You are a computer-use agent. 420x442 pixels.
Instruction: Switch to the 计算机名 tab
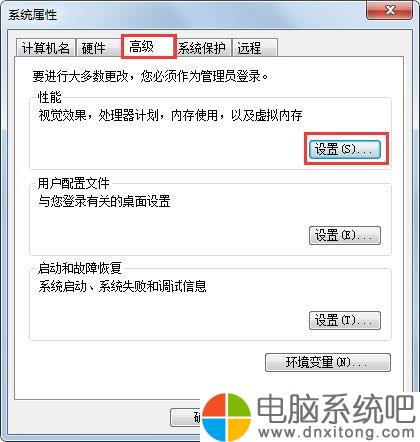(x=46, y=48)
